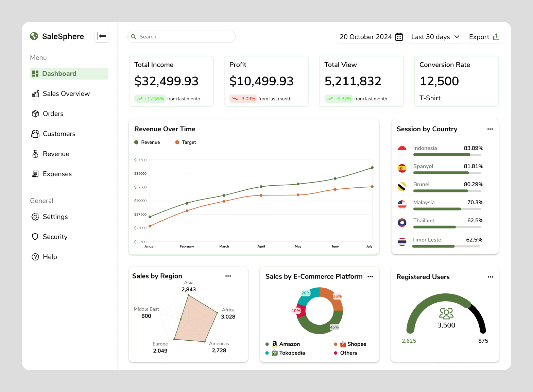
Task: Click the Indonesia flag icon
Action: (x=402, y=150)
